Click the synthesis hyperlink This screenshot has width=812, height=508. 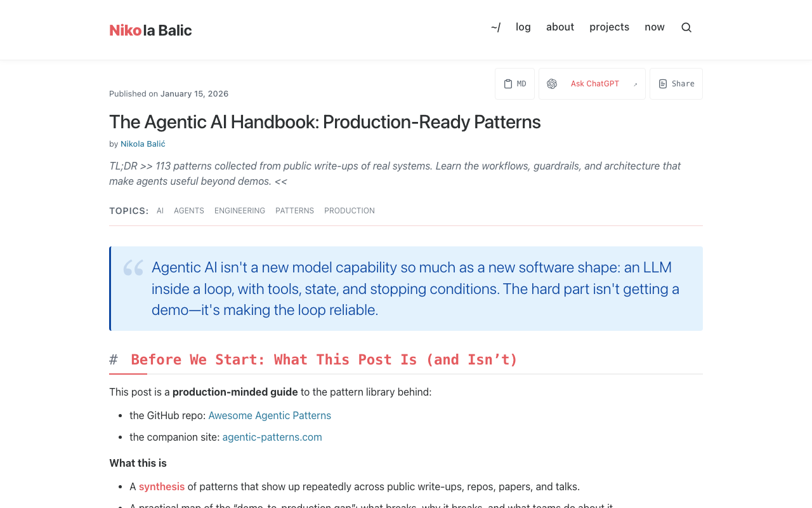tap(162, 486)
